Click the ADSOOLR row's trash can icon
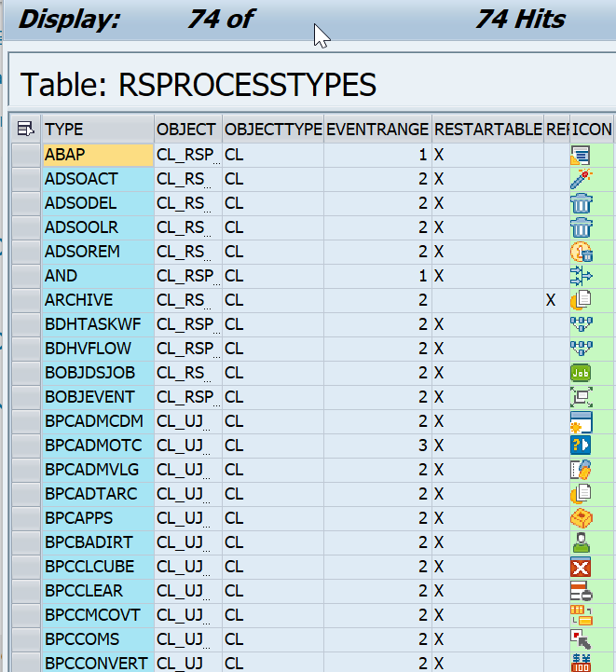The height and width of the screenshot is (672, 616). (x=581, y=227)
